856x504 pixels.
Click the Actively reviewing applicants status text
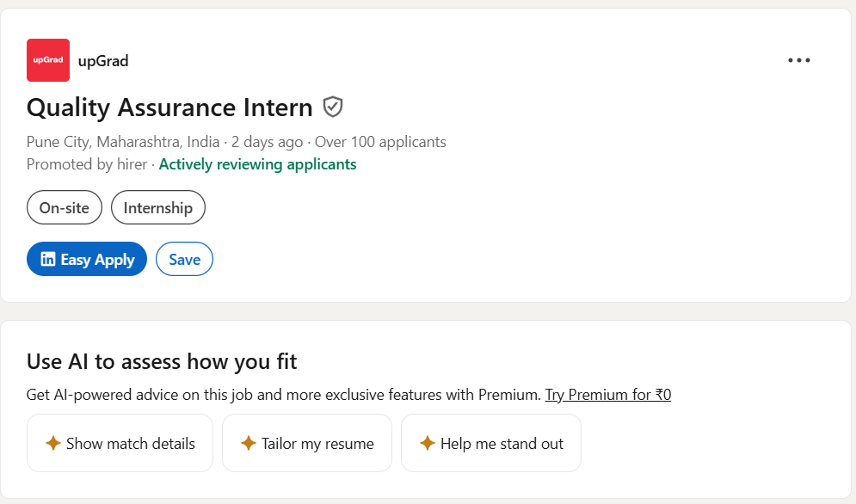tap(257, 164)
